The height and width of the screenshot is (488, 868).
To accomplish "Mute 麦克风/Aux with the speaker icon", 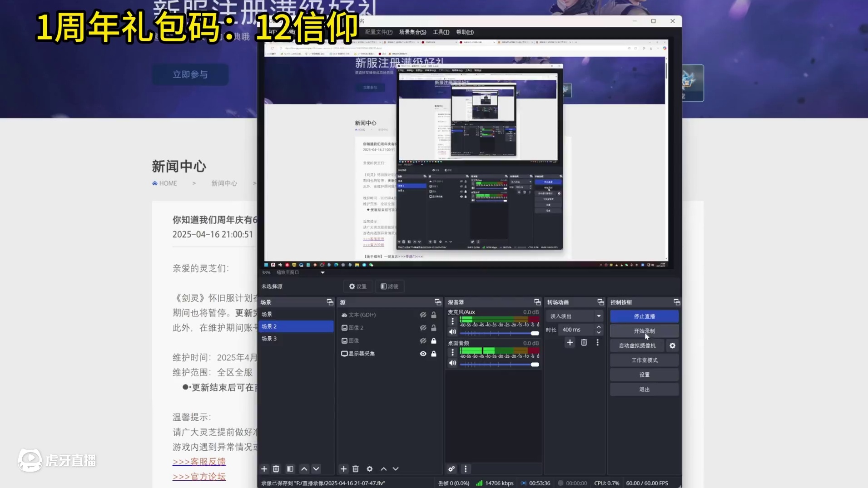I will click(452, 332).
